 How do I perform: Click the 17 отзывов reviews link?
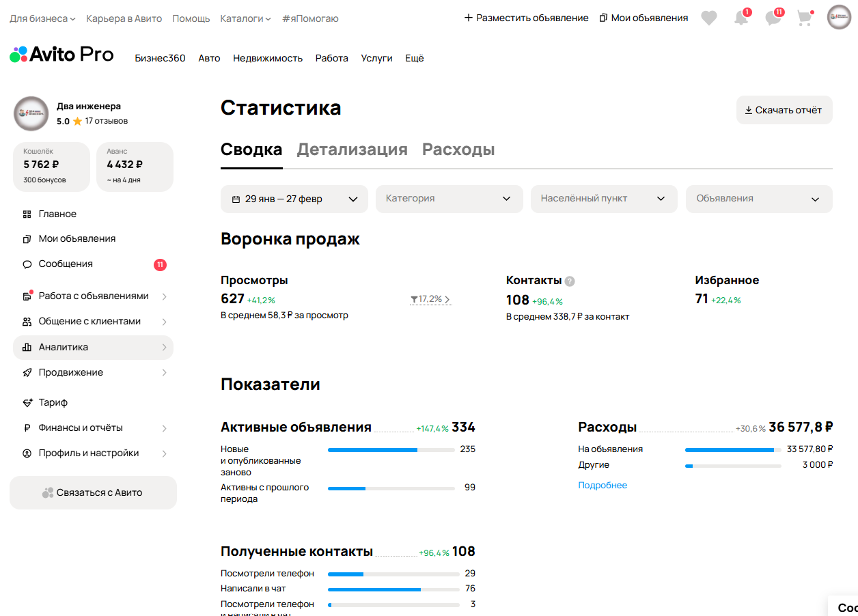click(x=107, y=122)
